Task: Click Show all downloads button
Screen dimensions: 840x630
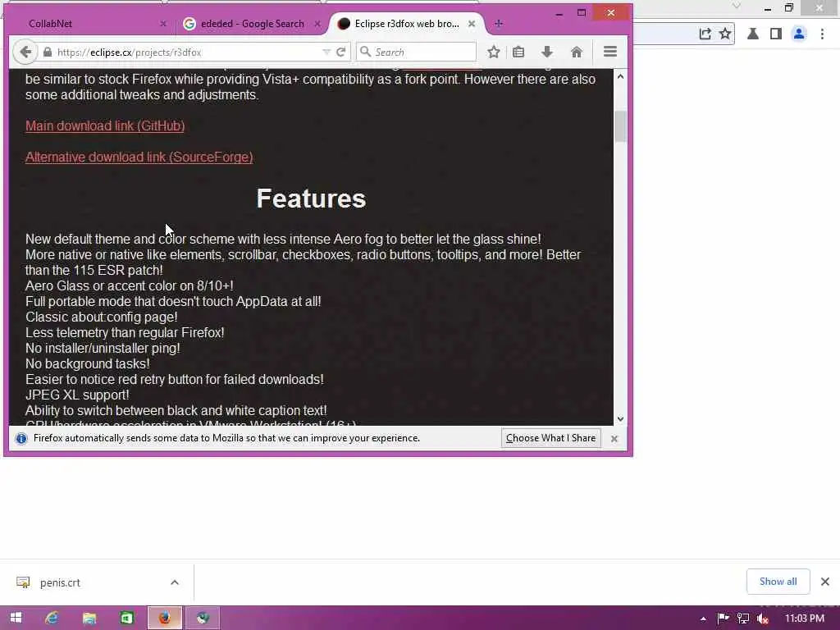Action: (778, 582)
